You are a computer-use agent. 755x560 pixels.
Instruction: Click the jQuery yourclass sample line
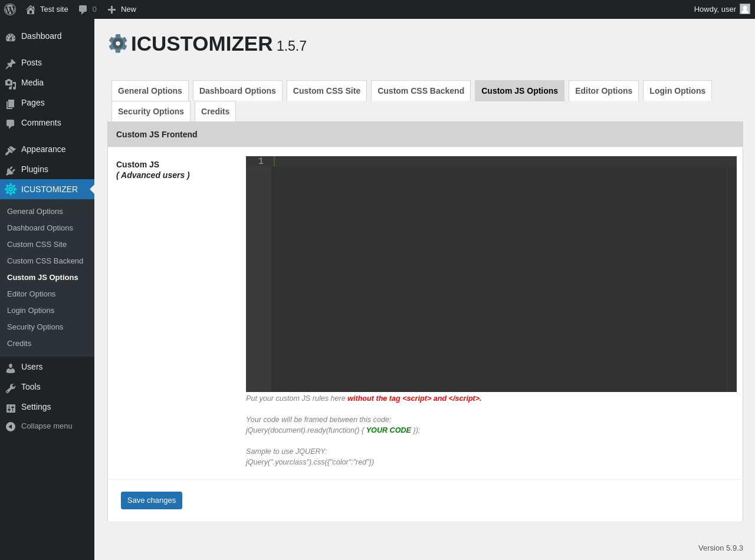(x=310, y=462)
